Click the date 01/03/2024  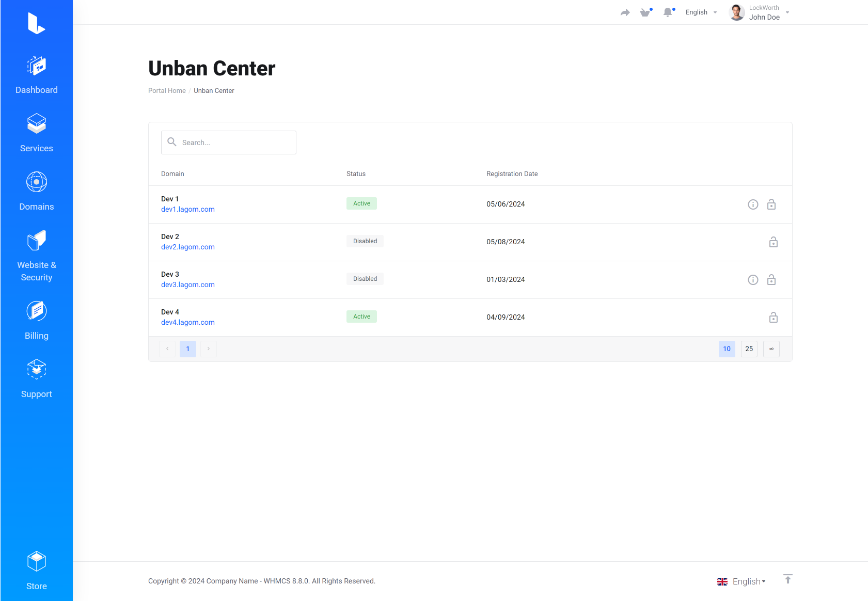506,279
